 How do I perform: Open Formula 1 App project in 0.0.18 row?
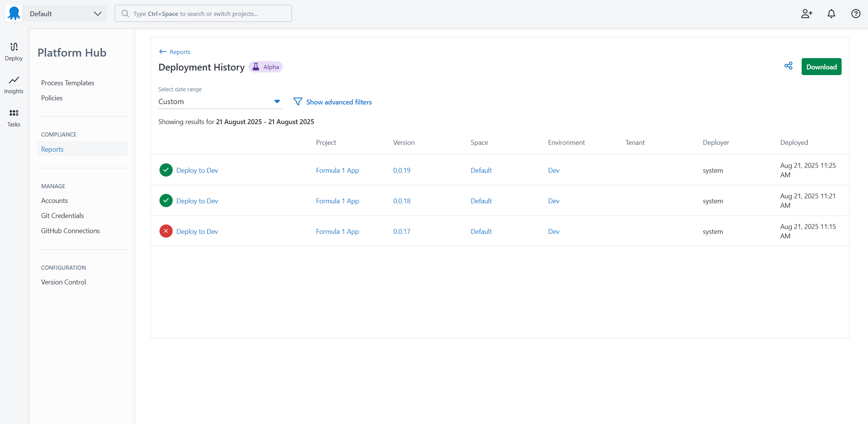337,201
